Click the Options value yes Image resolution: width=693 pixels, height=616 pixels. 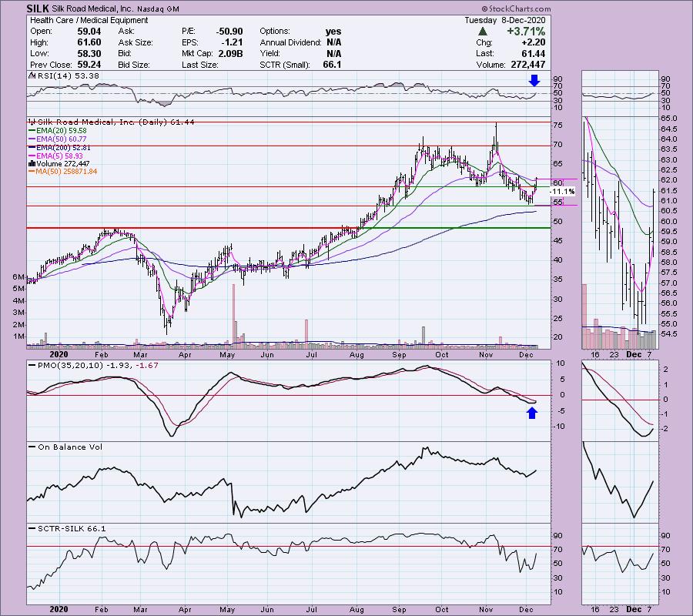pyautogui.click(x=333, y=32)
